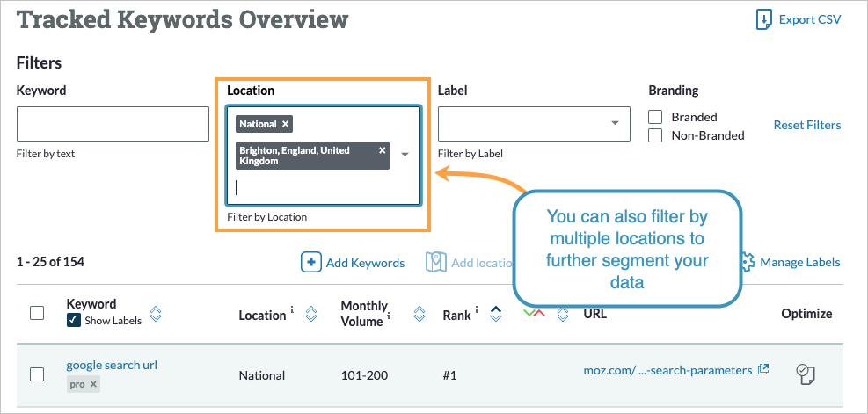Click the rank change trend arrows icon
868x414 pixels.
(x=534, y=314)
